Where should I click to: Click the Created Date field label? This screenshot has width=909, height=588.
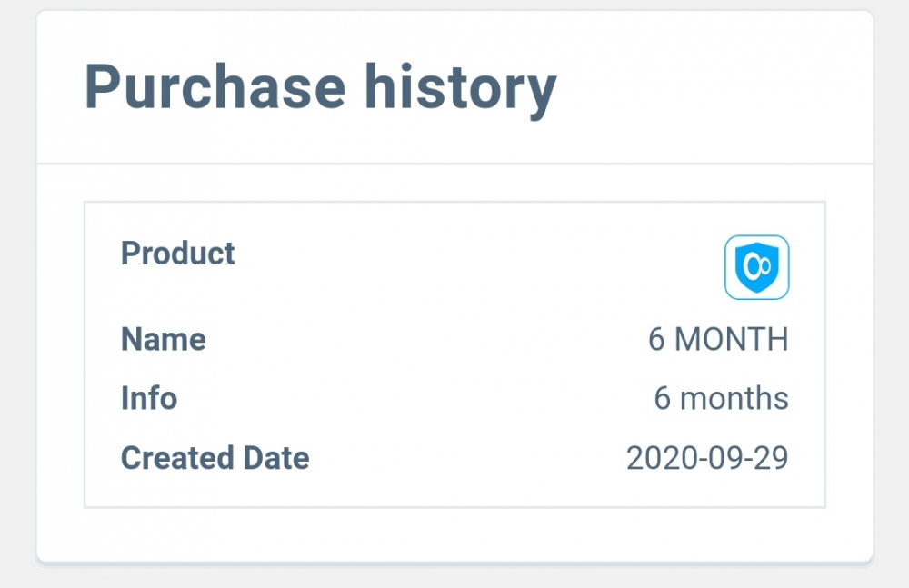215,457
